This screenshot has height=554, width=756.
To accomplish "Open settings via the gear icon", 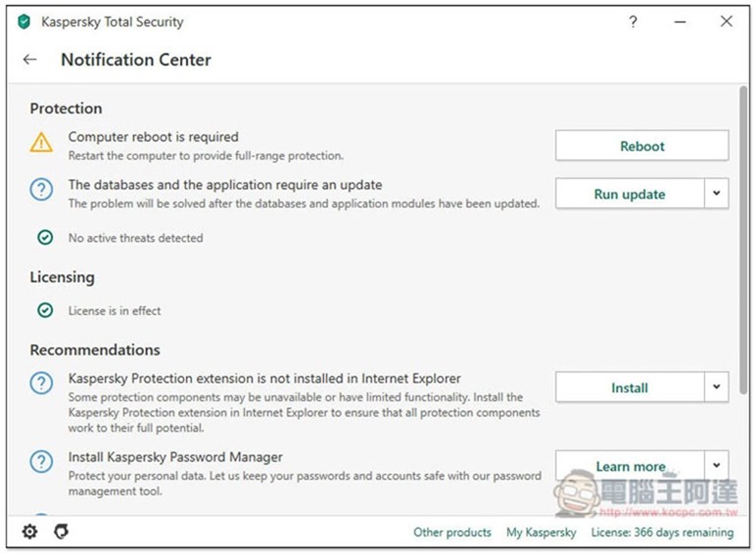I will (x=30, y=531).
